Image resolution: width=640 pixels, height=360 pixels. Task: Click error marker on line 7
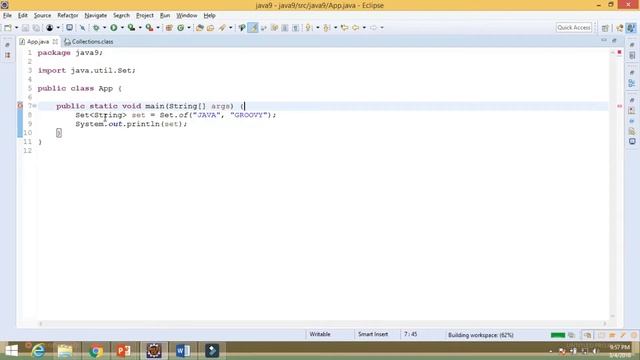pyautogui.click(x=20, y=106)
